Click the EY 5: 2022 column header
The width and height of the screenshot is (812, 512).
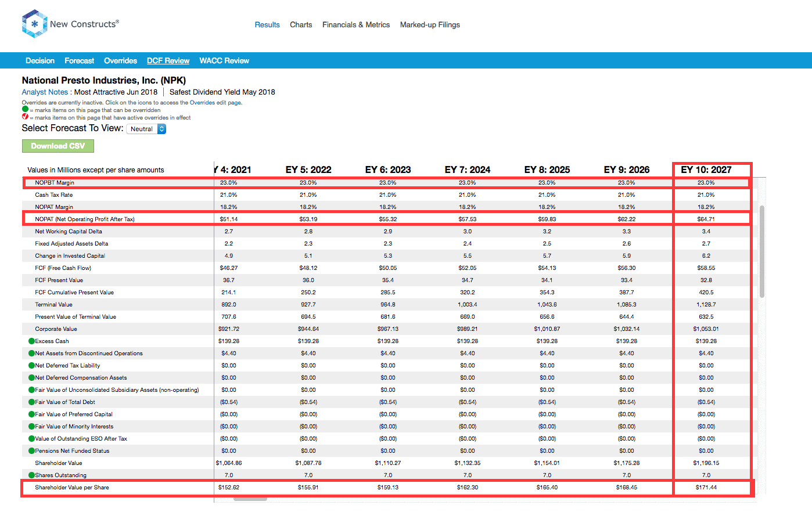(x=308, y=170)
